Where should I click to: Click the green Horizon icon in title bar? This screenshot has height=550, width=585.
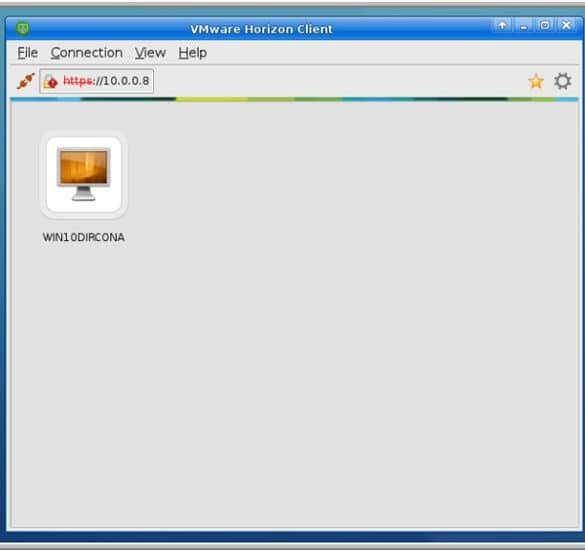(x=23, y=28)
